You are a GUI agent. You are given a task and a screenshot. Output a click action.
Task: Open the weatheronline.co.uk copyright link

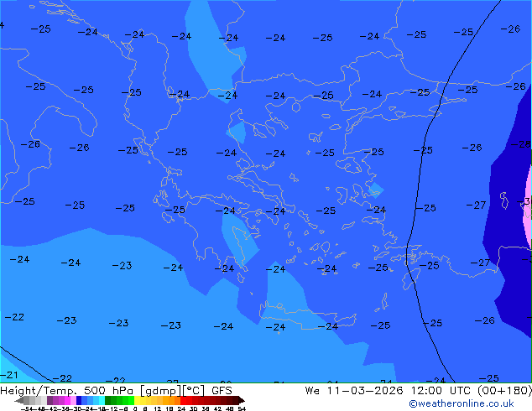tap(462, 403)
